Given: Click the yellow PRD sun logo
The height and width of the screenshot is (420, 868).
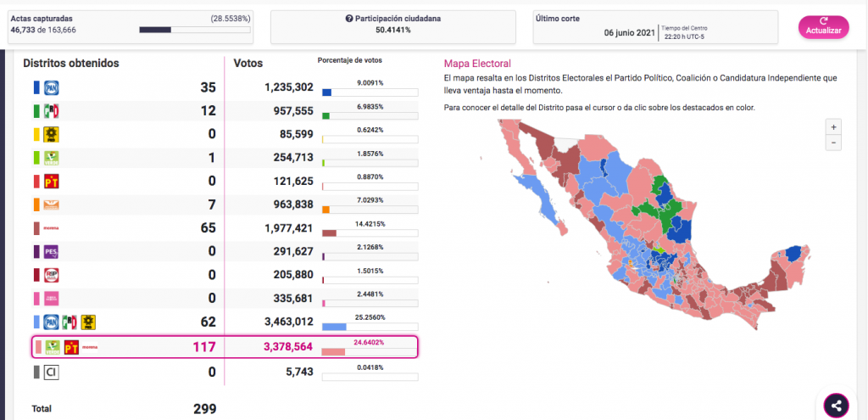Looking at the screenshot, I should (x=50, y=134).
